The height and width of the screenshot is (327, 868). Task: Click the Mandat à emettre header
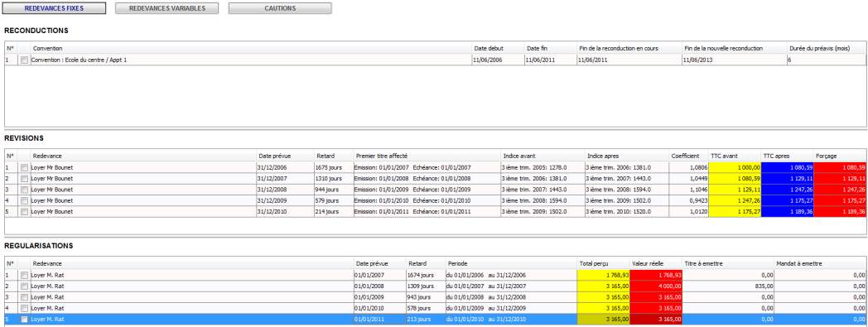point(820,264)
